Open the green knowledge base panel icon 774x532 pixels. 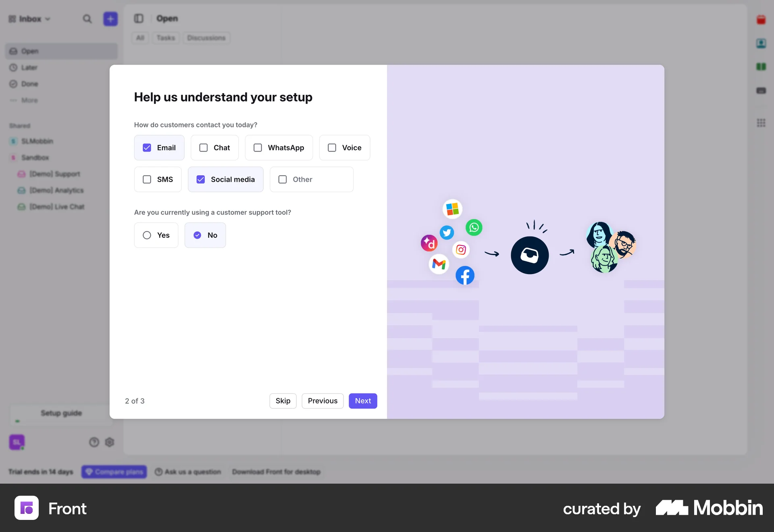(x=761, y=66)
